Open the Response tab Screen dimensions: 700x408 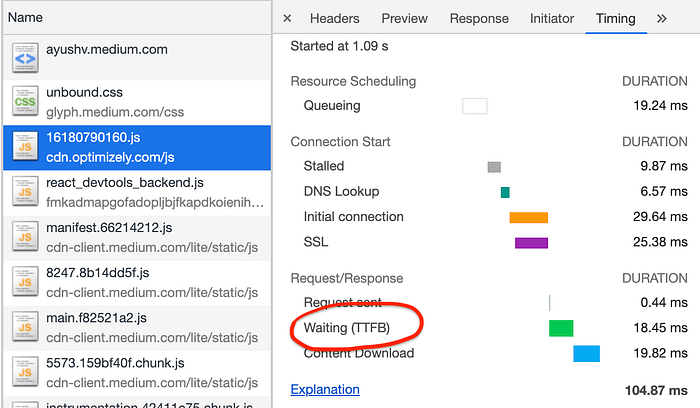pyautogui.click(x=479, y=18)
